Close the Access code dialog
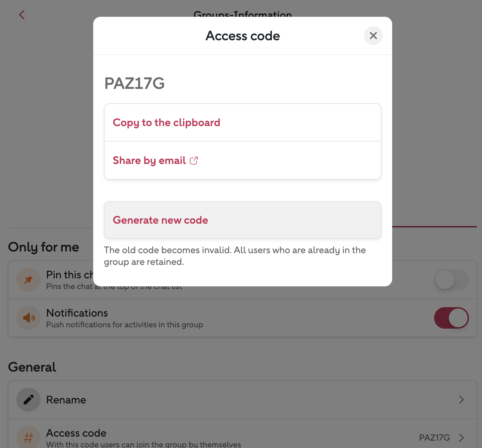 coord(373,36)
